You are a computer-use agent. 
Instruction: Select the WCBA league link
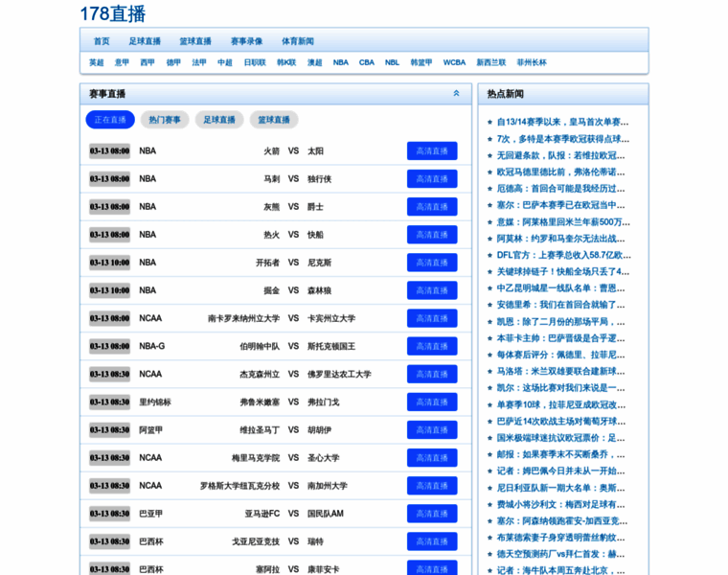pos(455,62)
